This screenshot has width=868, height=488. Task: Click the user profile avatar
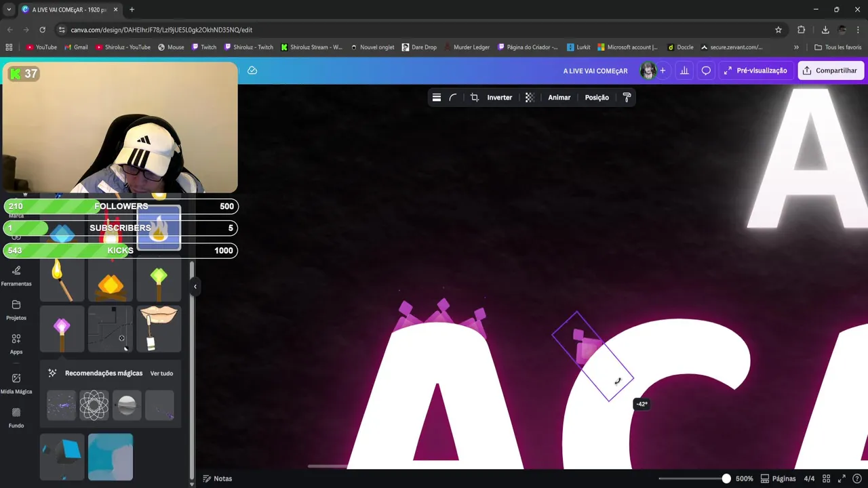pyautogui.click(x=648, y=70)
